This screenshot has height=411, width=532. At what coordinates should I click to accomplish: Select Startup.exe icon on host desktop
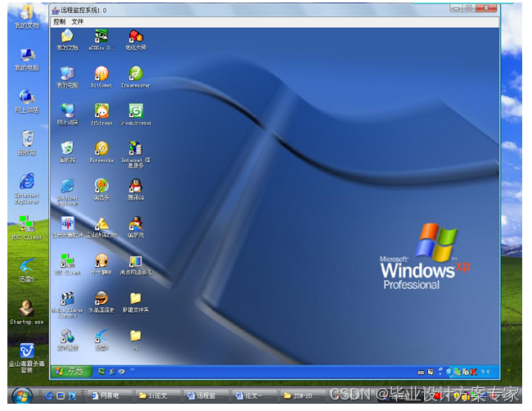point(27,313)
